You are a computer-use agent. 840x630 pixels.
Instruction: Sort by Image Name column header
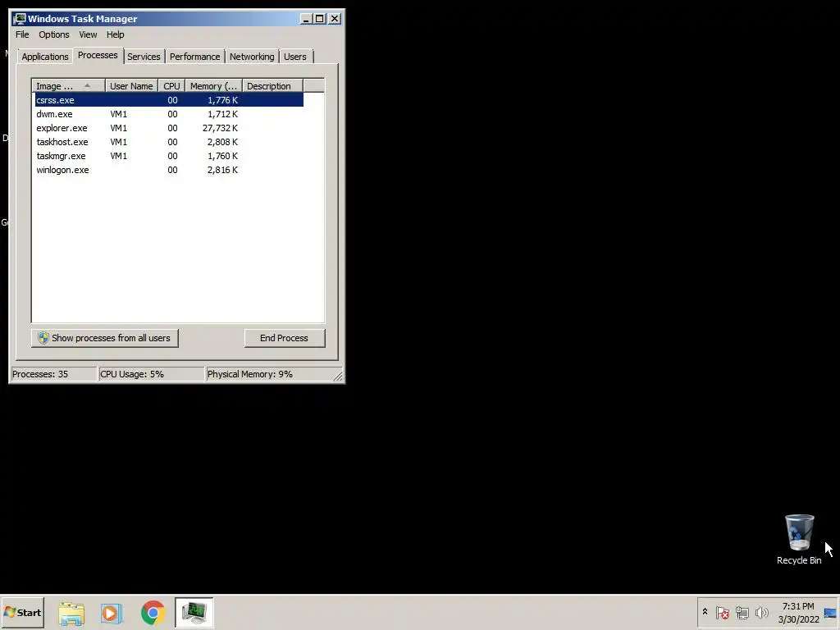tap(69, 86)
